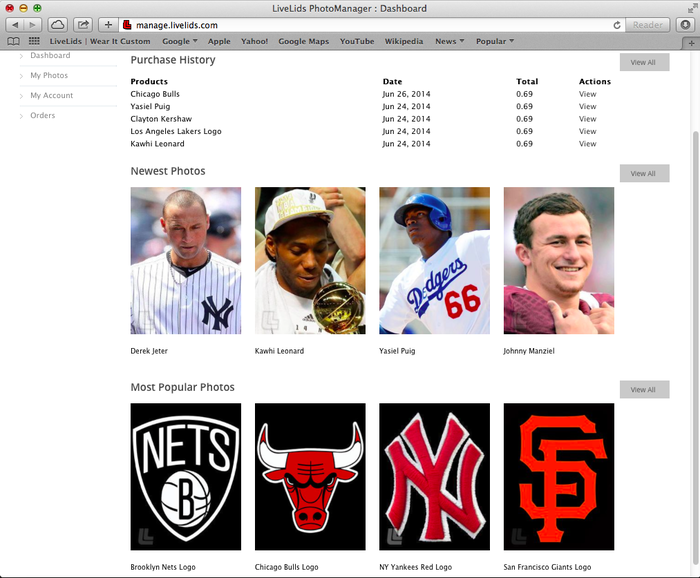Screen dimensions: 700x578
Task: Click the address bar showing manage.livelids.com
Action: click(x=371, y=25)
